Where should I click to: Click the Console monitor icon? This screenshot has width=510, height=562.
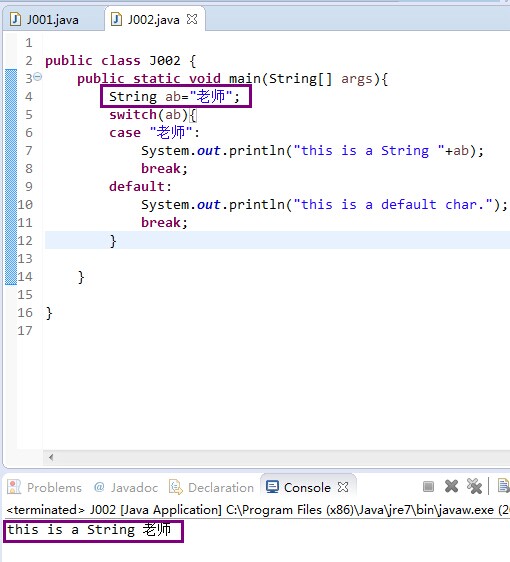[272, 487]
